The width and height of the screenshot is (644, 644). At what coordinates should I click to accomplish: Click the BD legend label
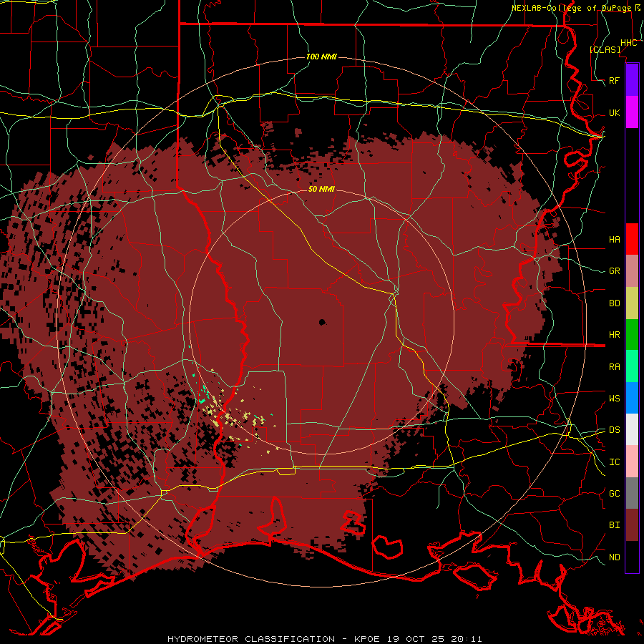coord(615,303)
